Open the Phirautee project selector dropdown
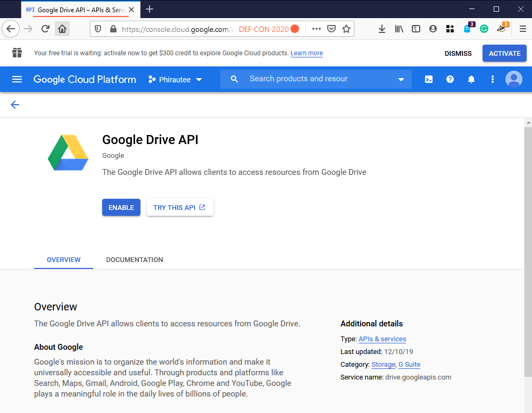The image size is (532, 413). tap(175, 80)
